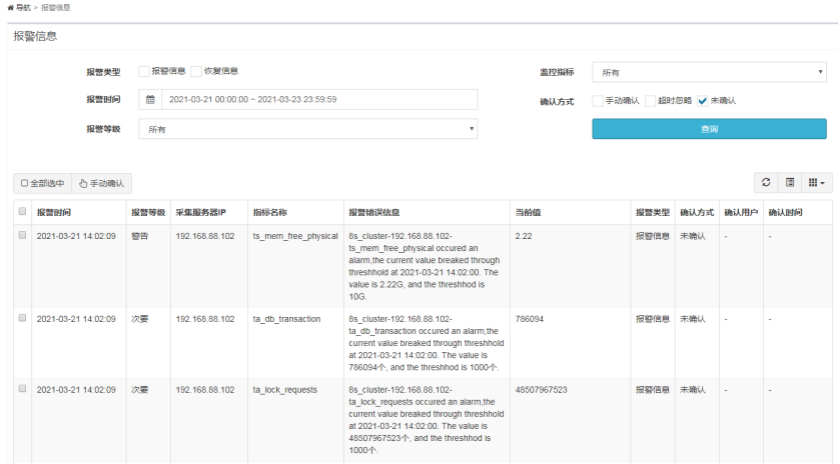The image size is (840, 464).
Task: Uncheck the 未确认 checkbox
Action: pos(702,101)
